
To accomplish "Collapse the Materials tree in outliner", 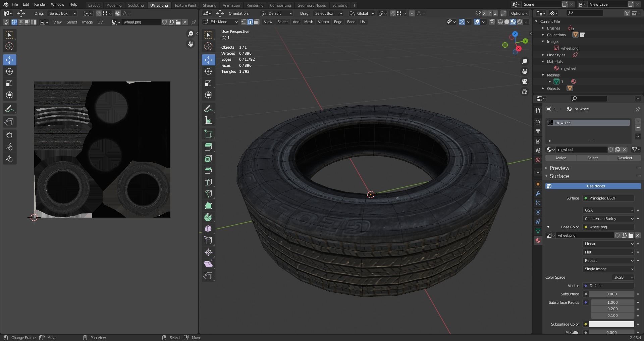I will pos(543,62).
